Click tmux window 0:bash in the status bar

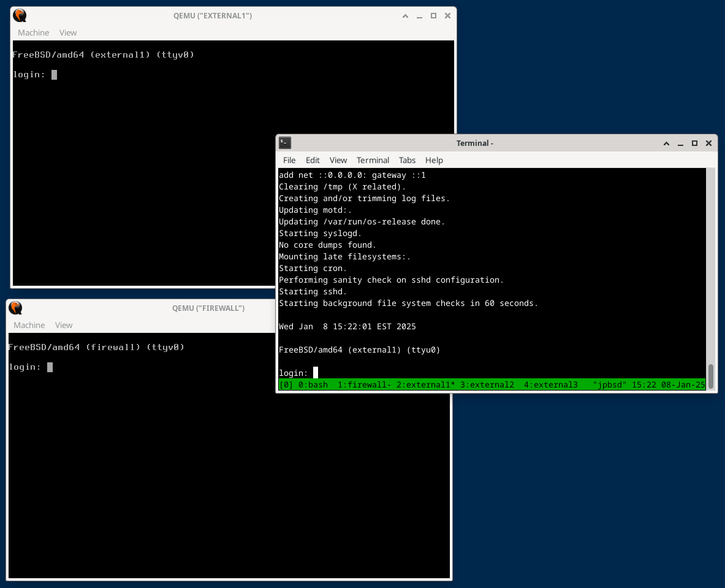point(313,385)
